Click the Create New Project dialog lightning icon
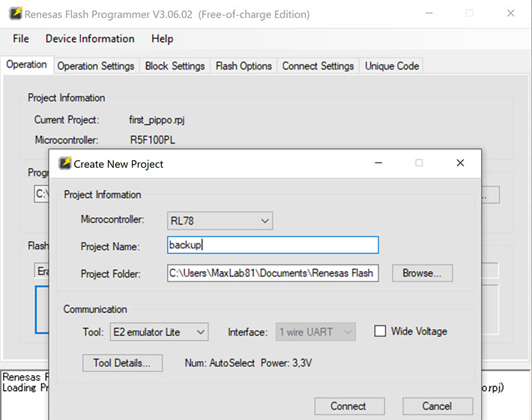 [x=65, y=163]
